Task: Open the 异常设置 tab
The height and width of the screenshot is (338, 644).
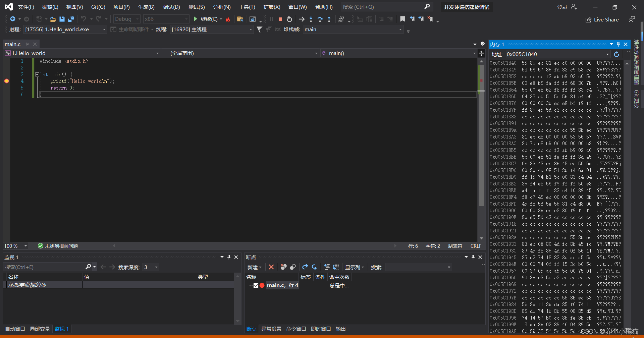Action: (271, 329)
